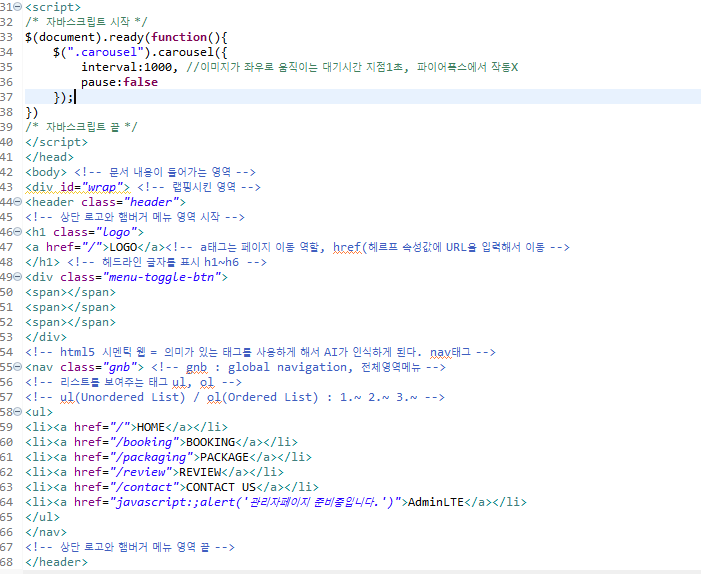This screenshot has width=701, height=574.
Task: Click the closing </ul> tag
Action: coord(42,517)
